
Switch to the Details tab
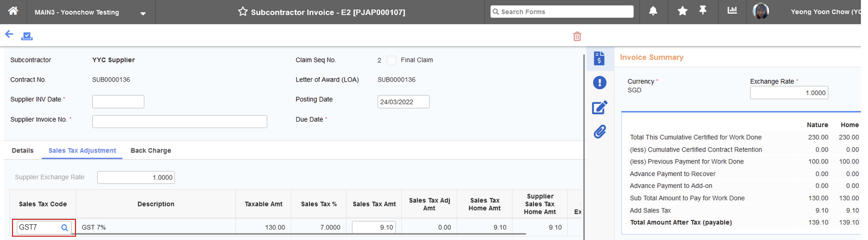pyautogui.click(x=23, y=151)
